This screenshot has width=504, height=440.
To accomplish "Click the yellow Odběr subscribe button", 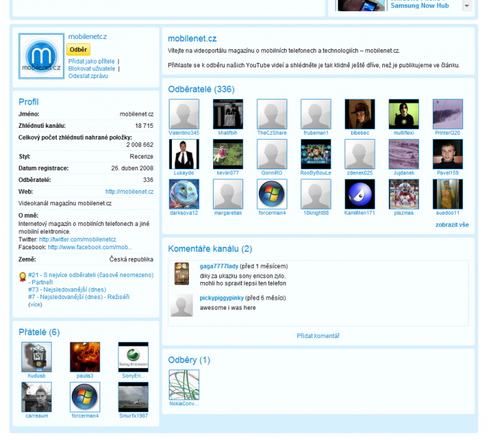I will (x=79, y=50).
